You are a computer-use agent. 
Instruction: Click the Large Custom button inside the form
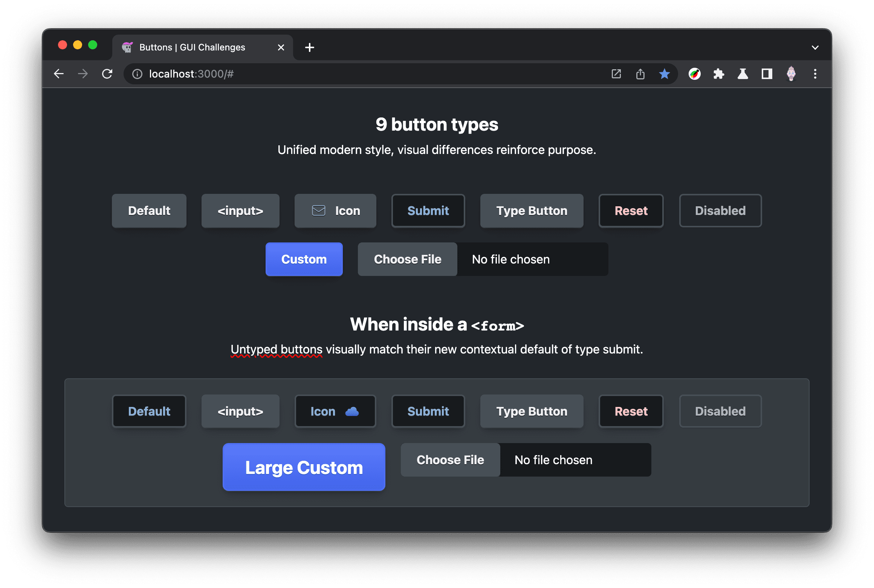pyautogui.click(x=304, y=468)
